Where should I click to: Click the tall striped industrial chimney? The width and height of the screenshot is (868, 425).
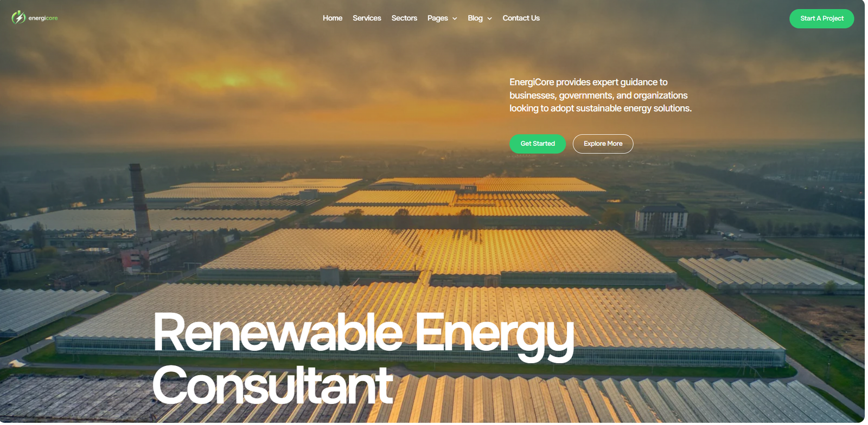coord(140,203)
